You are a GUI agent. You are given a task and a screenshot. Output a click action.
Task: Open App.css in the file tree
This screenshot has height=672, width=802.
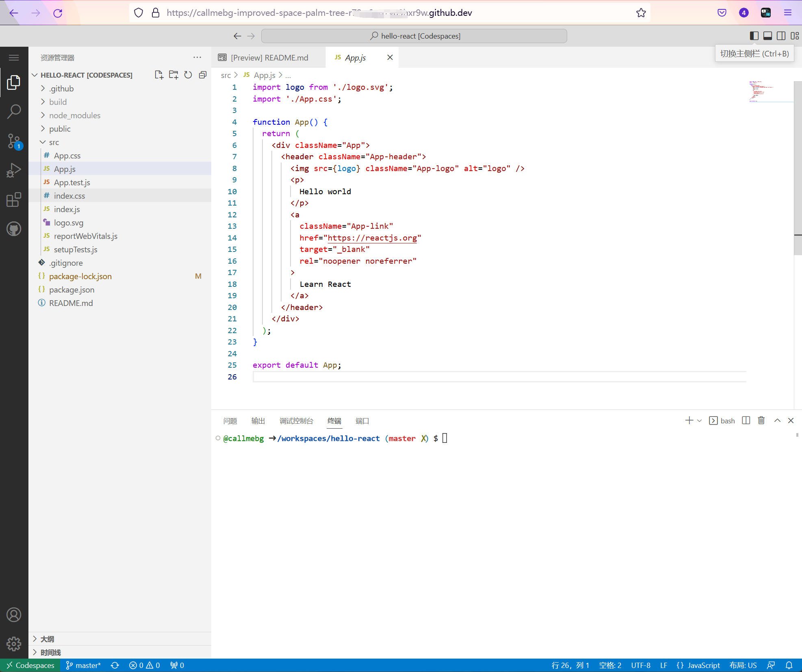pos(120,156)
